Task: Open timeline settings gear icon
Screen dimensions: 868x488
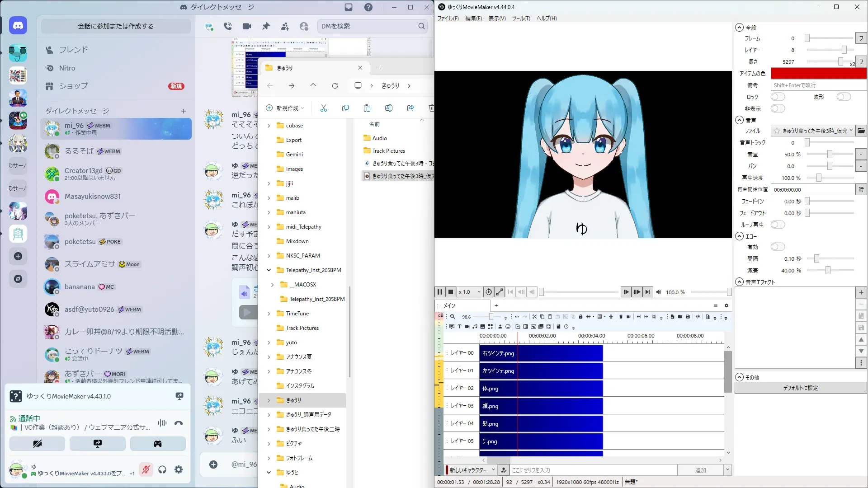Action: tap(726, 305)
